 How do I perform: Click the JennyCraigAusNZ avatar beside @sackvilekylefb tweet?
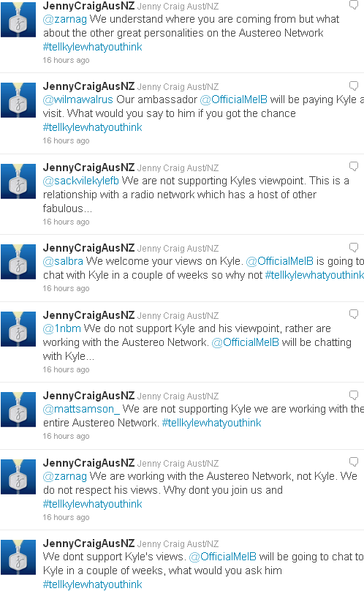18,181
